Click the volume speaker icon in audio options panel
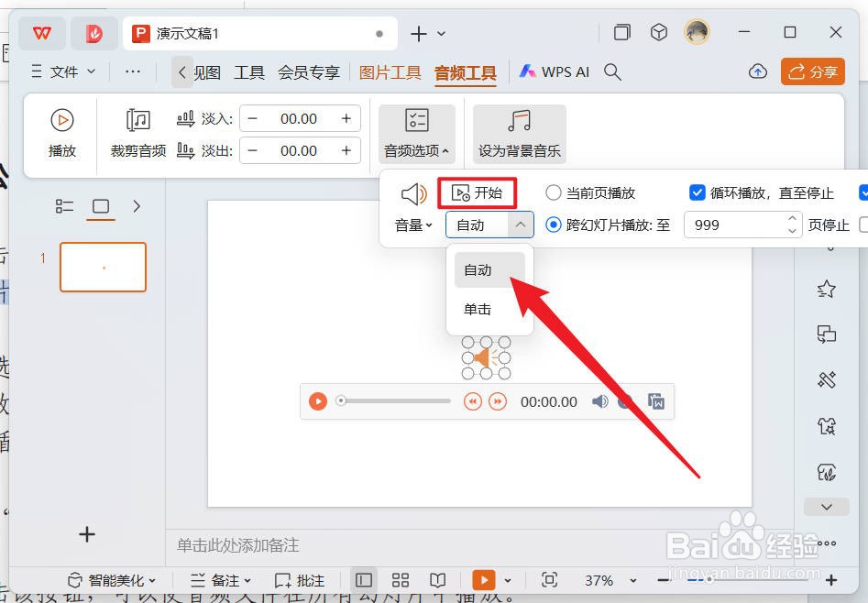The image size is (868, 603). [413, 192]
